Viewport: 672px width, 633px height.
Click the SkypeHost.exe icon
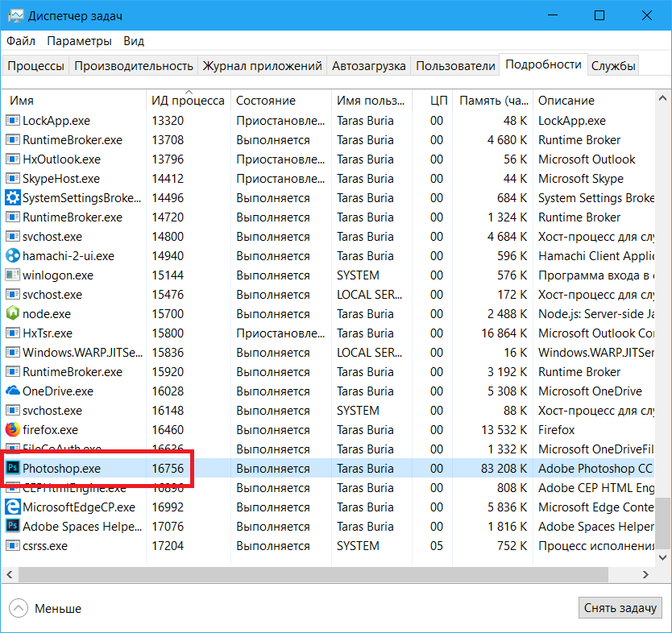click(13, 178)
